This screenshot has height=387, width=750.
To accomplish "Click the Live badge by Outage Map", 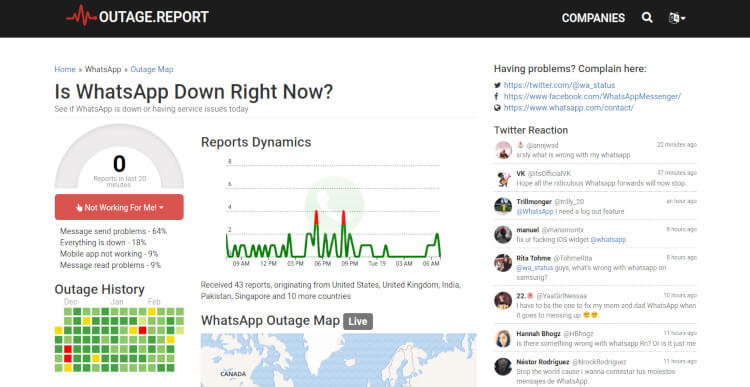I will coord(358,321).
